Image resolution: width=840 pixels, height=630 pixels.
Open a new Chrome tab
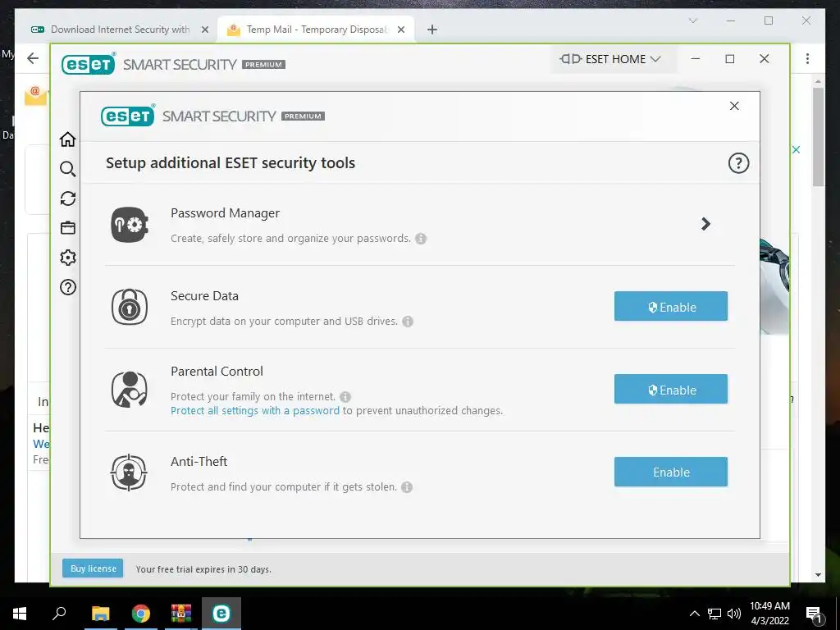pyautogui.click(x=432, y=30)
